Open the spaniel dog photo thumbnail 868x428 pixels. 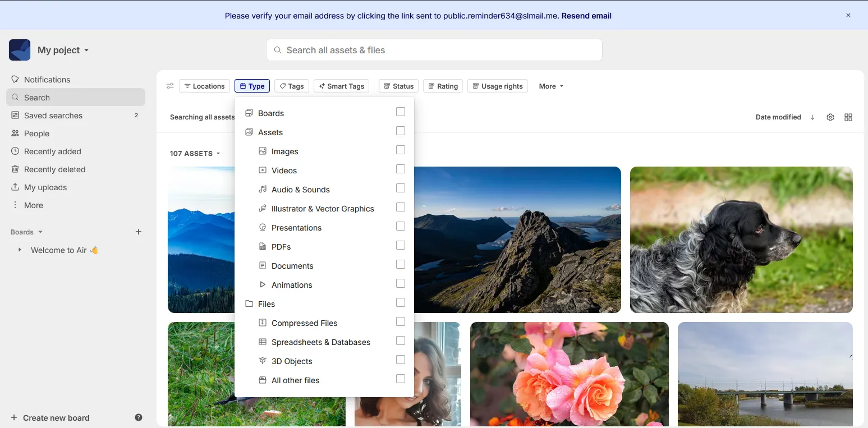point(741,240)
